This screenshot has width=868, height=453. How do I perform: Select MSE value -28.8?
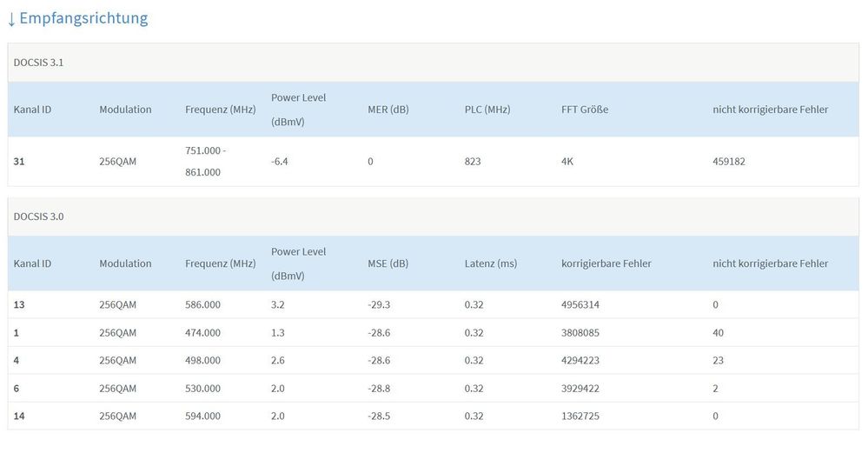tap(379, 389)
